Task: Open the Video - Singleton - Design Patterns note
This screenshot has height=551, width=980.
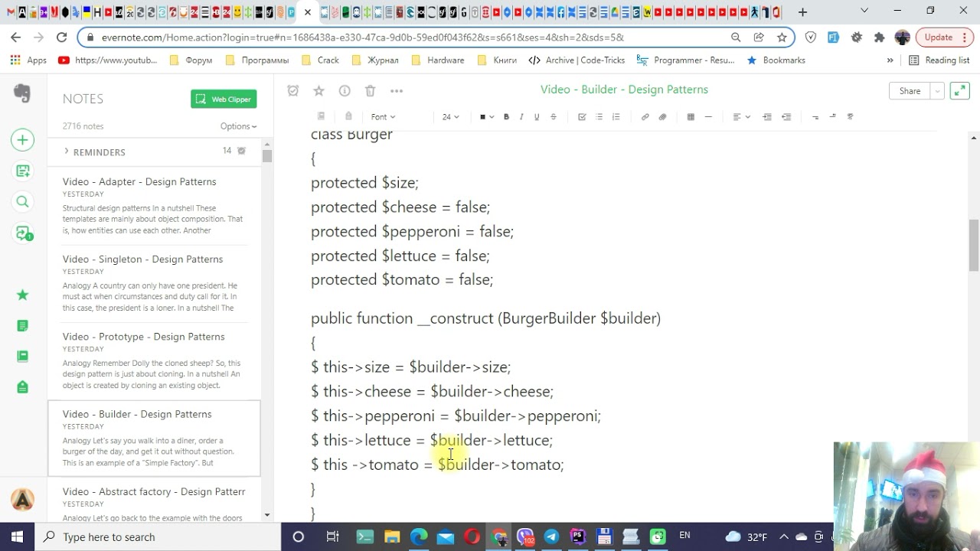Action: click(x=154, y=283)
